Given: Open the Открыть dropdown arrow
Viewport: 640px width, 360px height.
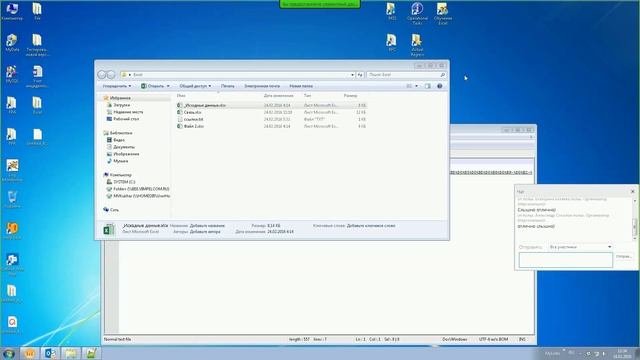Looking at the screenshot, I should [168, 86].
